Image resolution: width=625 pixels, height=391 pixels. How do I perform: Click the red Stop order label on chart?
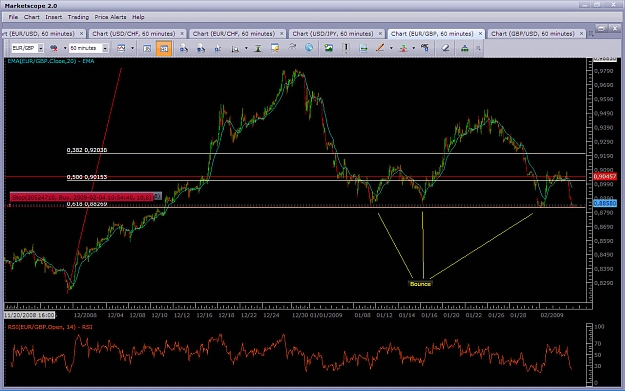coord(82,197)
